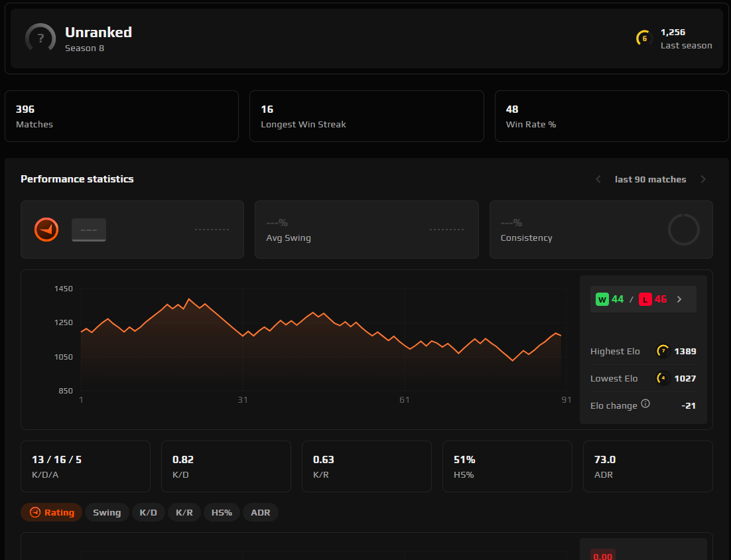The width and height of the screenshot is (731, 560).
Task: Click the 73.0 ADR card
Action: tap(648, 466)
